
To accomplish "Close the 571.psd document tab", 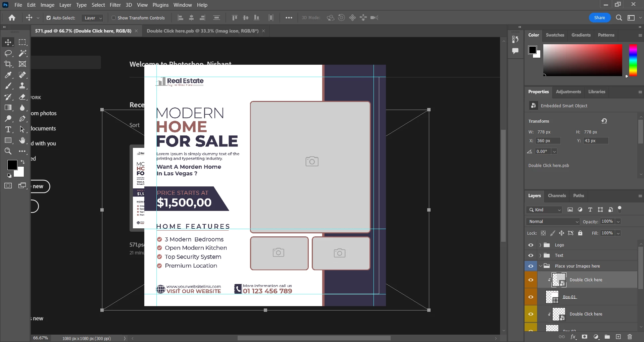I will click(x=136, y=31).
